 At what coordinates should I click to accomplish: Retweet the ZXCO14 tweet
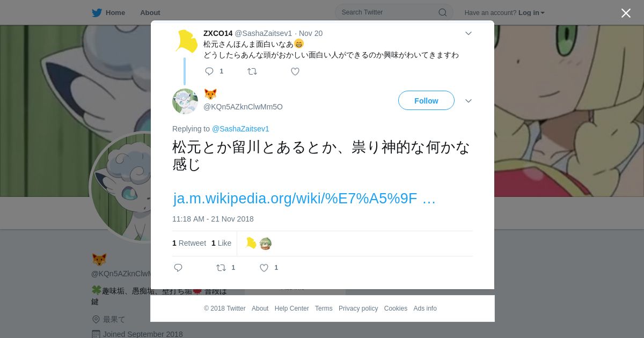tap(252, 71)
